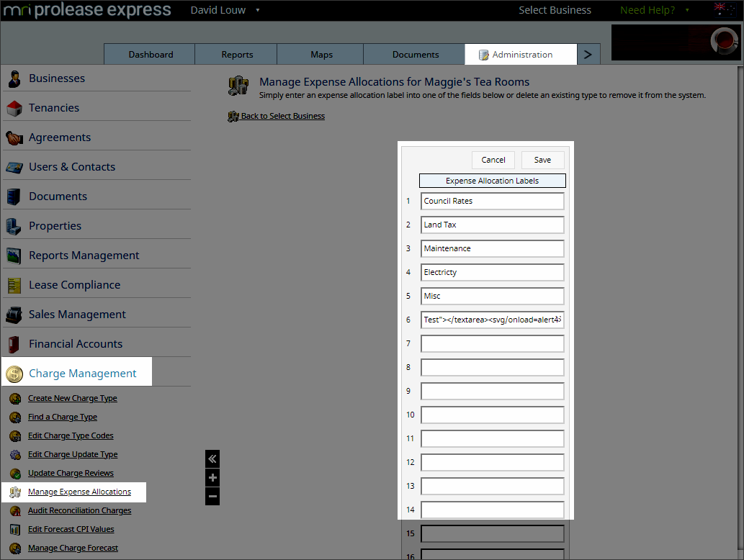The image size is (744, 560).
Task: Switch to the Documents tab
Action: tap(415, 55)
